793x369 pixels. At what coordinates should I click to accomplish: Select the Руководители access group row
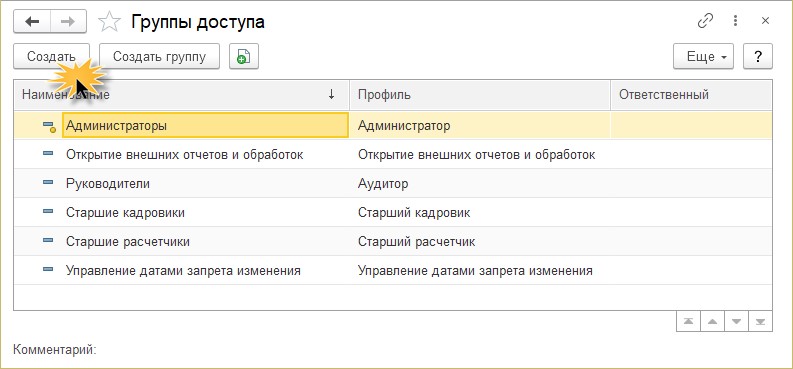392,183
